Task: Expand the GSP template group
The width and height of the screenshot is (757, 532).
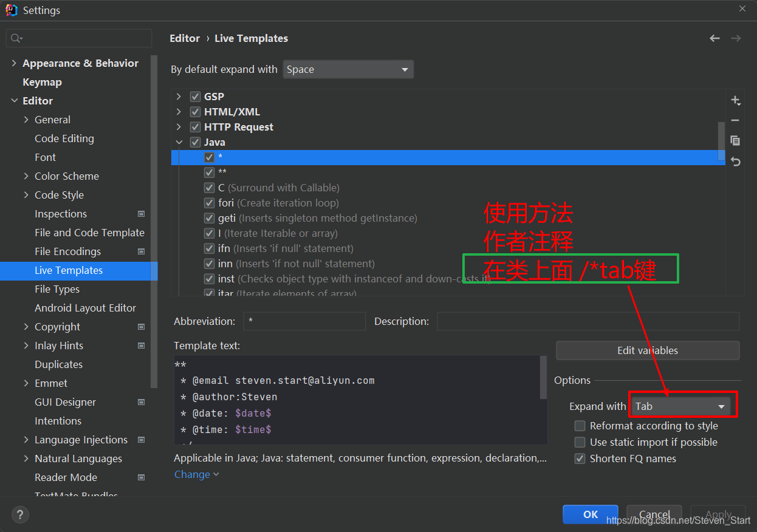Action: point(179,97)
